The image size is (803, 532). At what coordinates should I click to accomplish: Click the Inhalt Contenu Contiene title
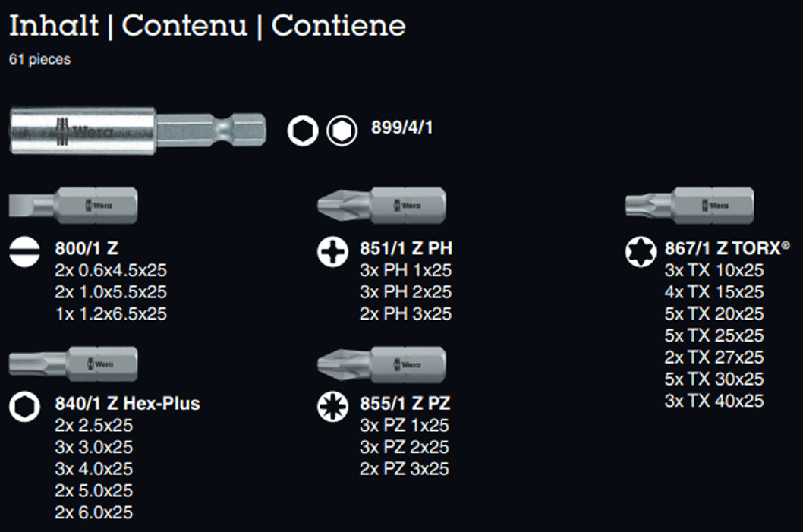[x=207, y=26]
